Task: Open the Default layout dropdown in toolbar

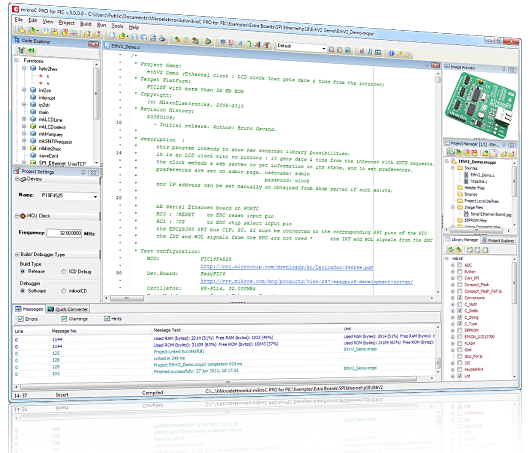Action: (324, 49)
